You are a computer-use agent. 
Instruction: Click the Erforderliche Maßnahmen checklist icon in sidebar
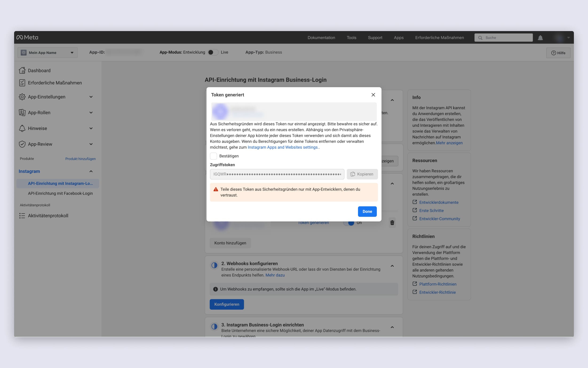[22, 83]
